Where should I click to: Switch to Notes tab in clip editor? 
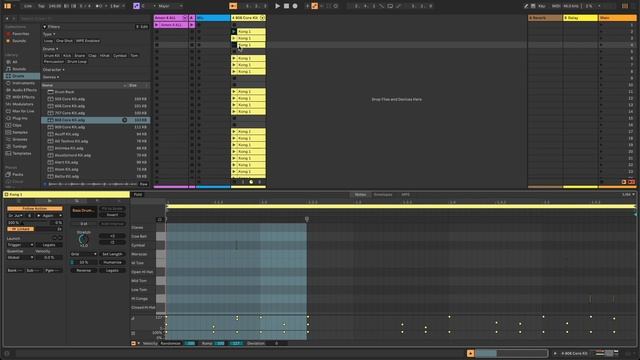[360, 195]
